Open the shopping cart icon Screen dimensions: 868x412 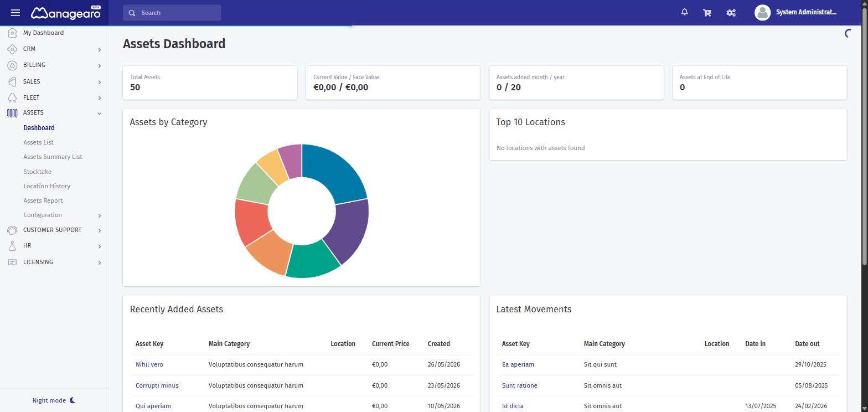coord(707,12)
